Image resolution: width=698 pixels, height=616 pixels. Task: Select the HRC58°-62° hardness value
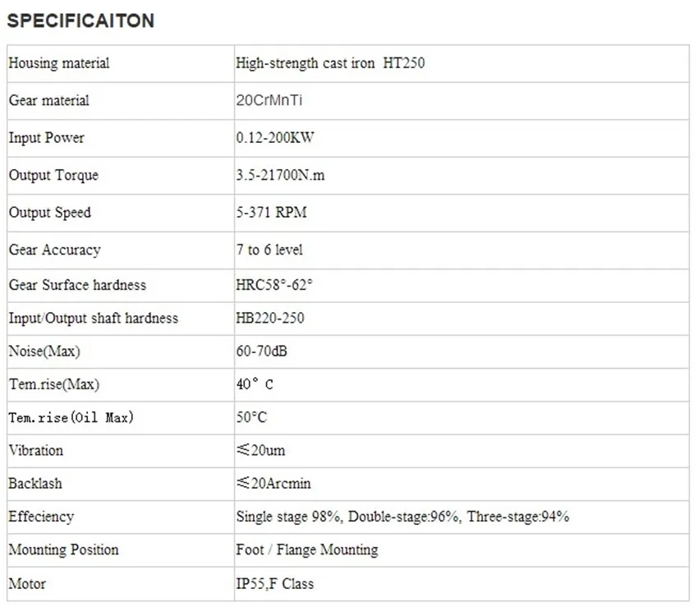coord(274,285)
